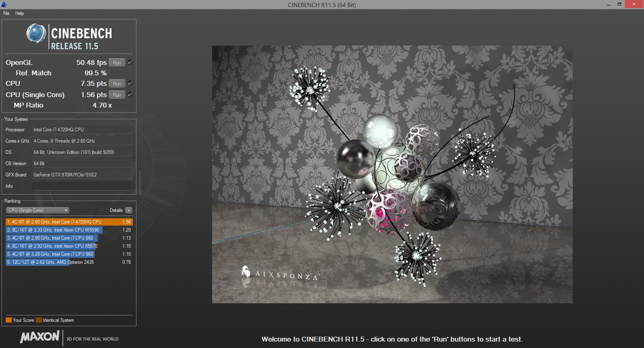
Task: Close the Cinebench window
Action: 634,4
